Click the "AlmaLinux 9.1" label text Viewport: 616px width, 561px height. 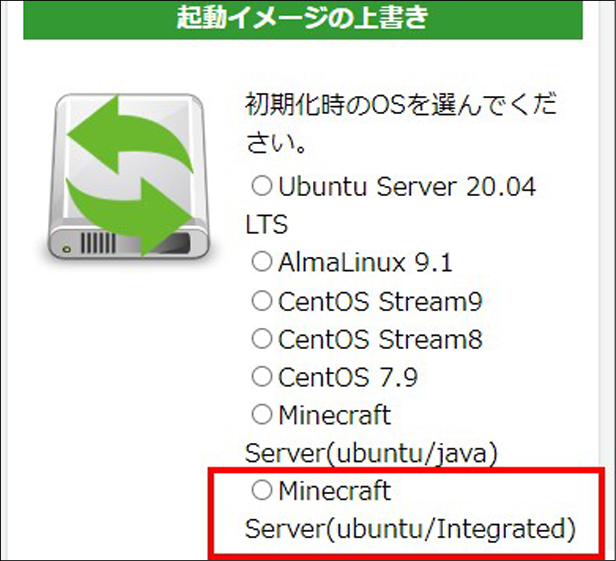coord(365,263)
